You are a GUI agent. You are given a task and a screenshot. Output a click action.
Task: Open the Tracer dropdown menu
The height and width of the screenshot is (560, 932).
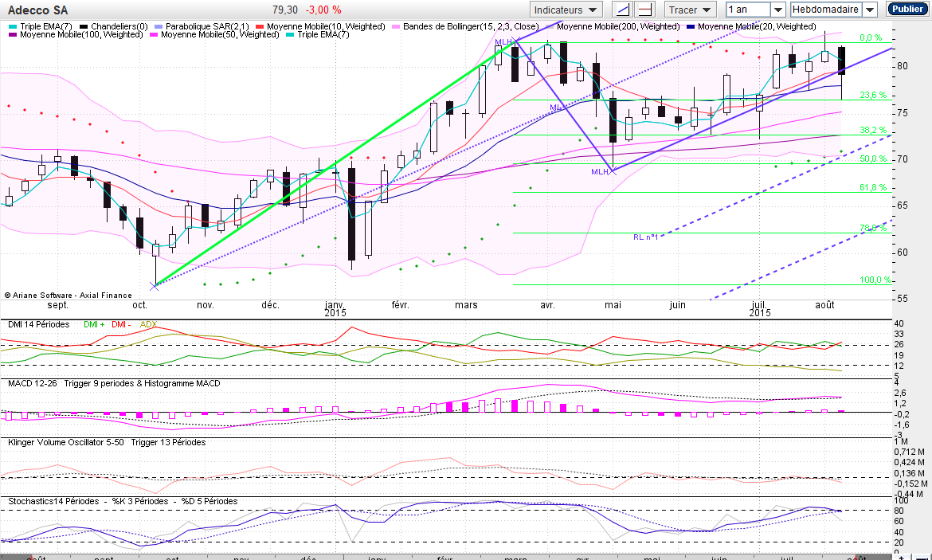tap(690, 10)
